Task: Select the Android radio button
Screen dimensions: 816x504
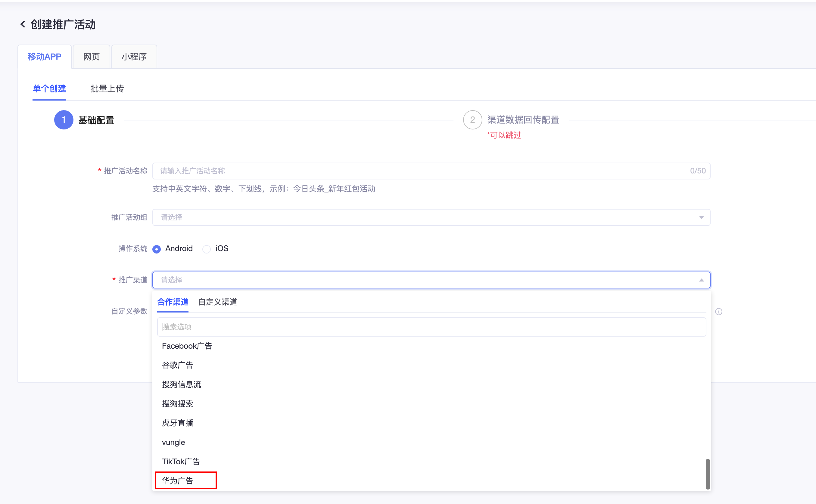Action: coord(156,249)
